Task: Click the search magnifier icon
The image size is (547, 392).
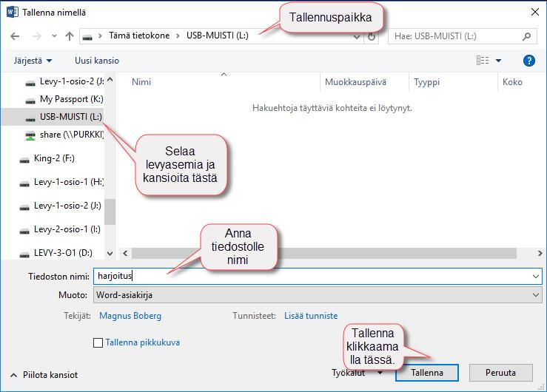Action: click(x=526, y=36)
